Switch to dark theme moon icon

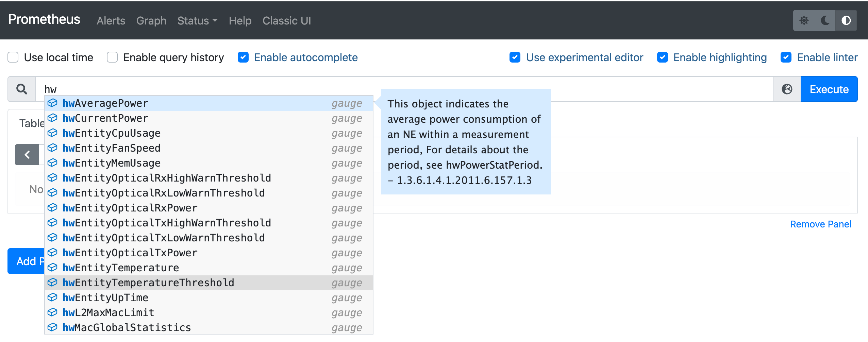click(x=825, y=20)
